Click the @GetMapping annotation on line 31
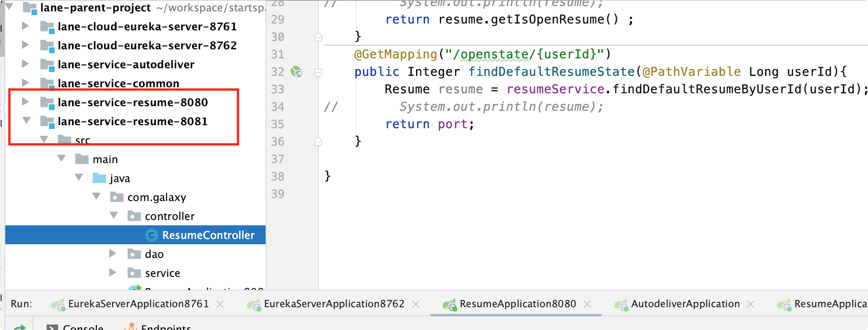This screenshot has height=330, width=868. [x=396, y=54]
